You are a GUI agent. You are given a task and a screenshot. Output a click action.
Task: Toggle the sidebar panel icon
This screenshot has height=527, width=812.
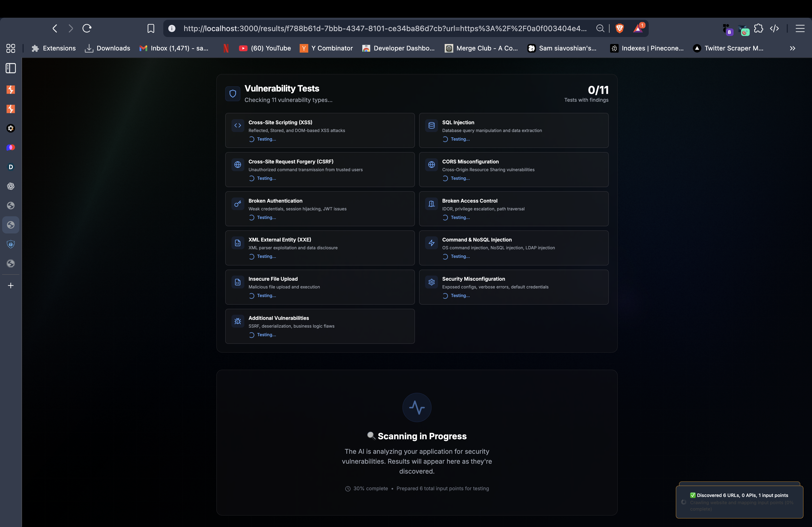[10, 68]
